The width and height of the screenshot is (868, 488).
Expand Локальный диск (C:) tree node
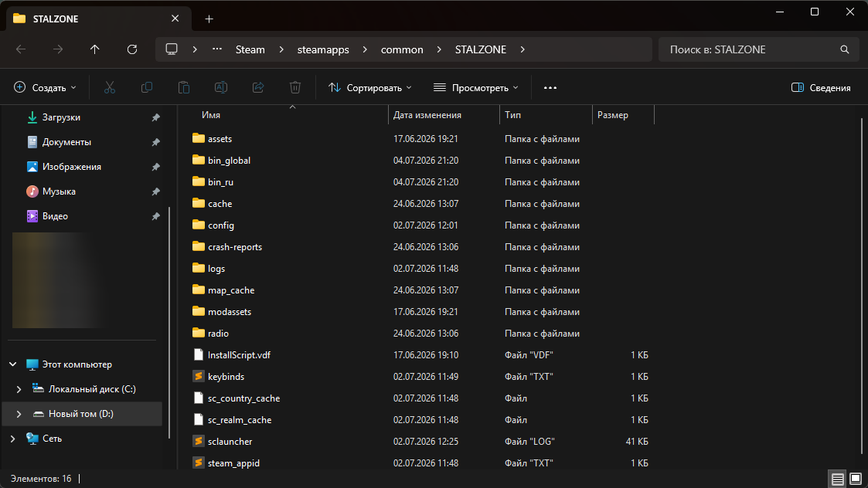pyautogui.click(x=19, y=389)
